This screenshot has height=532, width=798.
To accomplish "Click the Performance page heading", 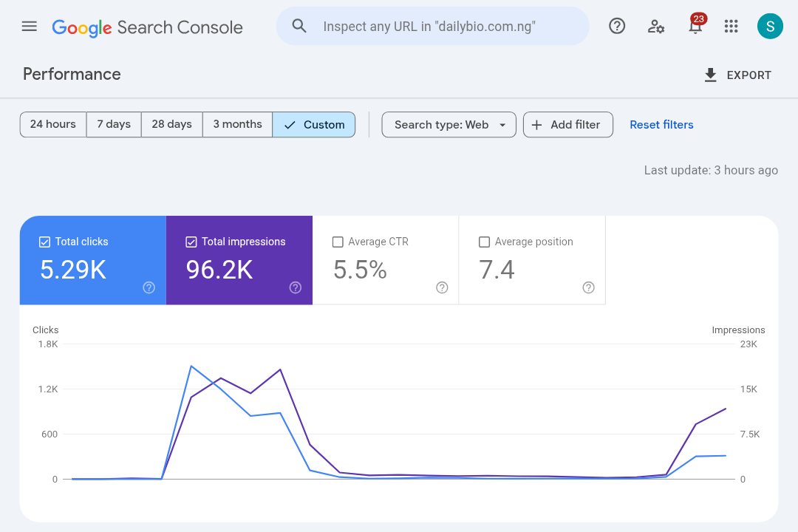I will click(x=72, y=75).
